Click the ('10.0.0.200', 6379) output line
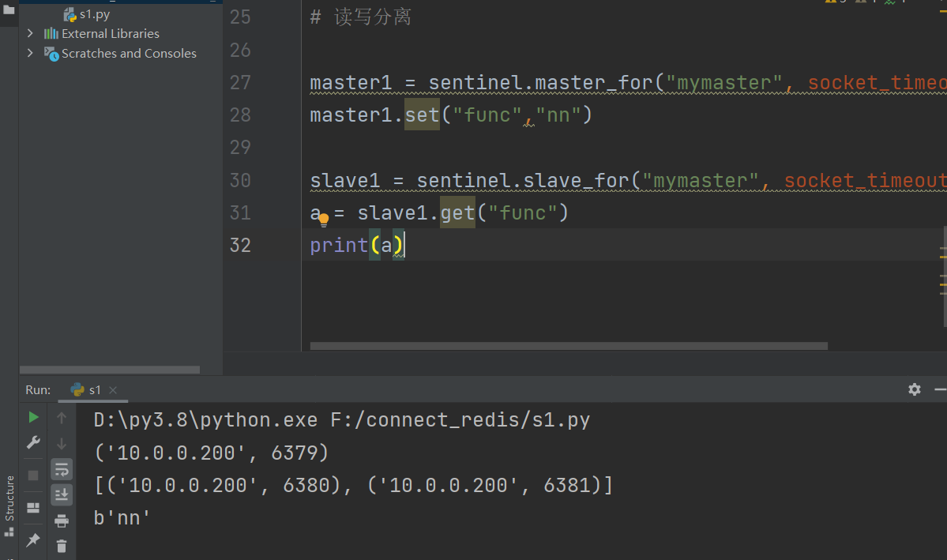 point(212,453)
